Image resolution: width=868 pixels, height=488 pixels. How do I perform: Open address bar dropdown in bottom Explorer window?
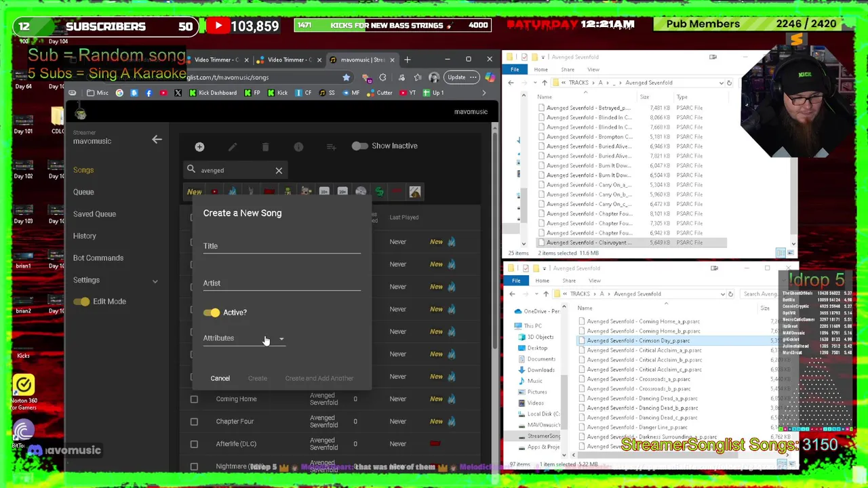(x=722, y=294)
